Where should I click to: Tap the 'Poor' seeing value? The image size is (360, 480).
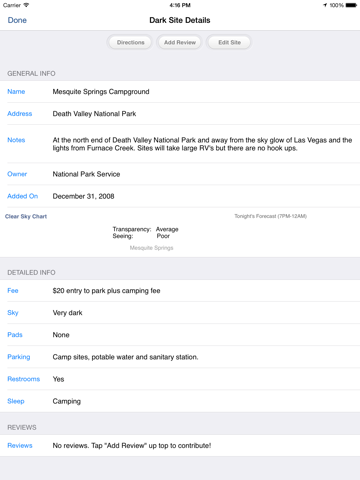click(163, 236)
